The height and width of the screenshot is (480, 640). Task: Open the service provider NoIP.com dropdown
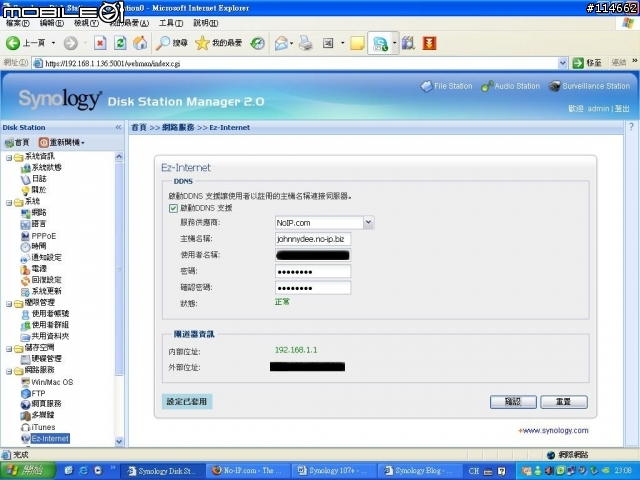[x=369, y=223]
